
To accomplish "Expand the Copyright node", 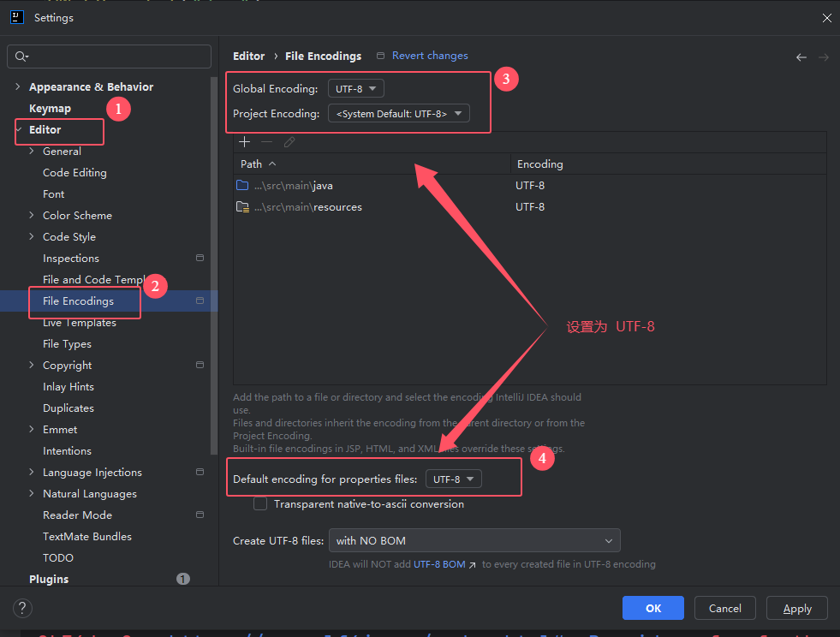I will coord(32,365).
